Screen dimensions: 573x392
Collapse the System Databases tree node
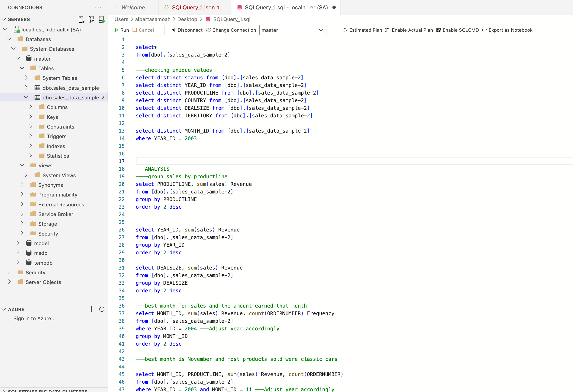[x=13, y=49]
